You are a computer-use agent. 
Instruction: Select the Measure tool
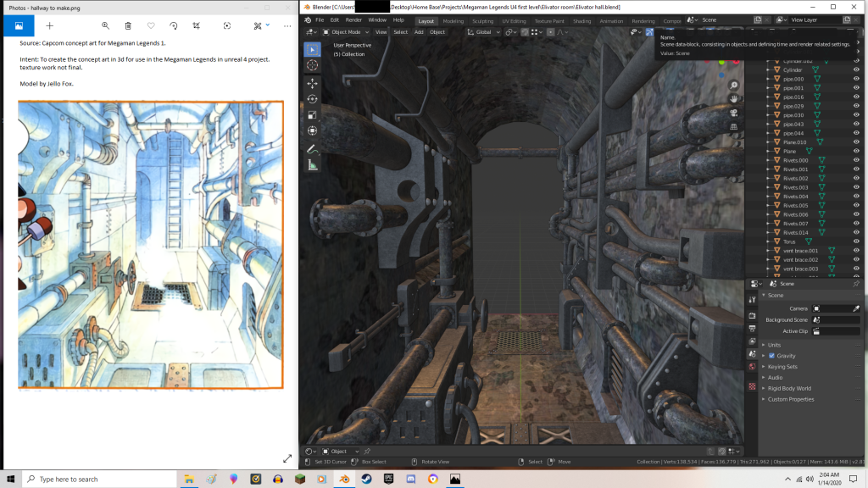312,165
